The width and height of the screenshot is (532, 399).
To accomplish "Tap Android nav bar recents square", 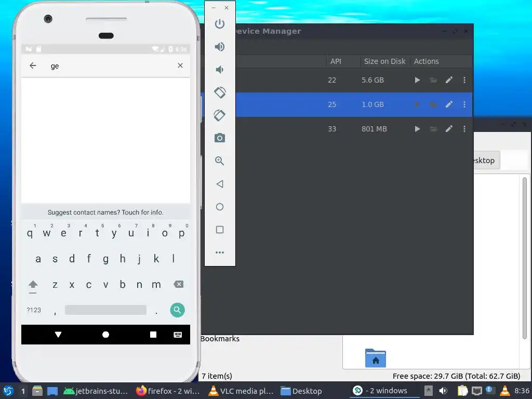I will click(153, 335).
